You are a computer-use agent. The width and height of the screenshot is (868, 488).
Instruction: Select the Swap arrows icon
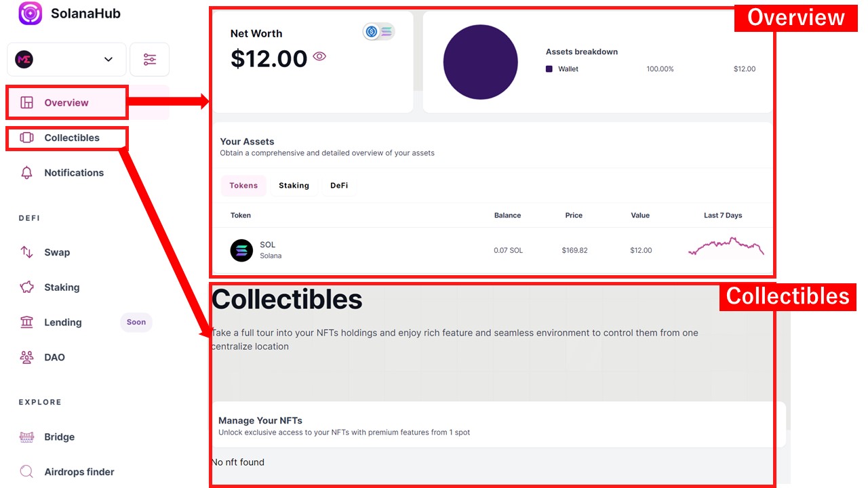(x=27, y=252)
